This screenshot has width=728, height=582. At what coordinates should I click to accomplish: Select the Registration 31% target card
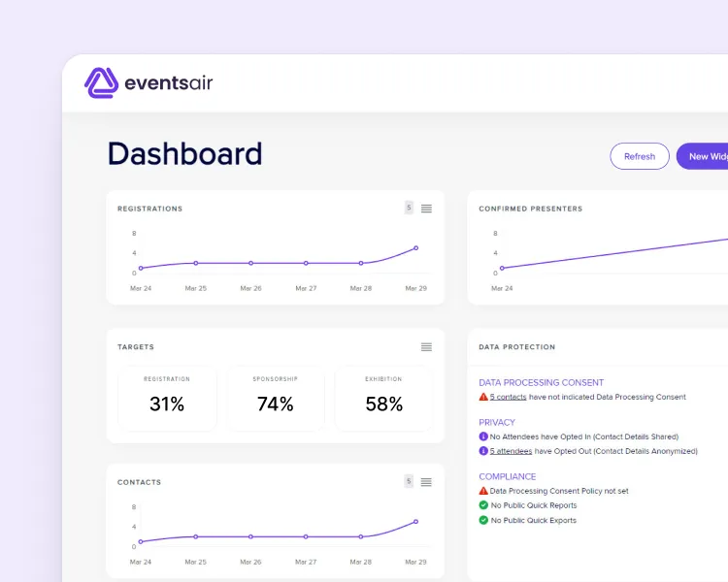[x=167, y=399]
